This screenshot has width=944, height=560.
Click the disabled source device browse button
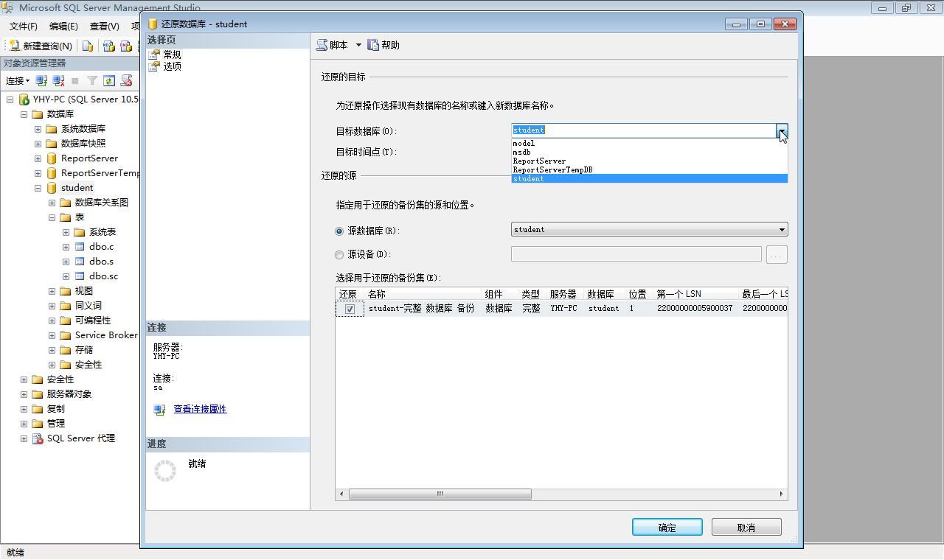(776, 255)
